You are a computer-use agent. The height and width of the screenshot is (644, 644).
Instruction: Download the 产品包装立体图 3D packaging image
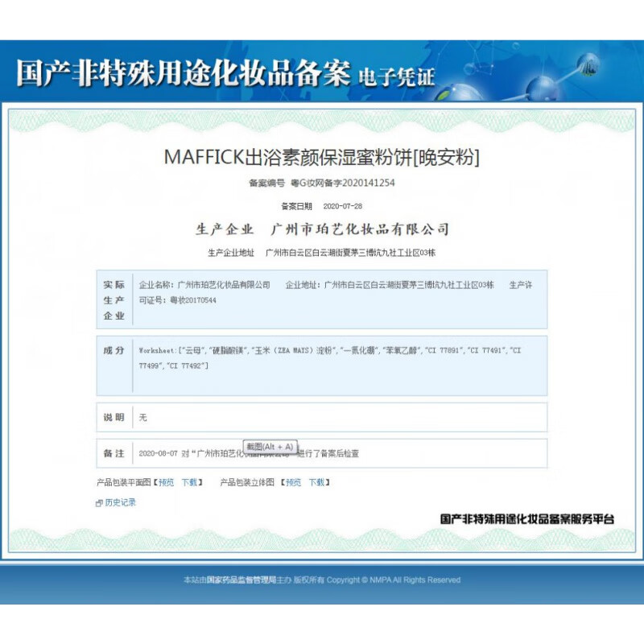pos(316,482)
